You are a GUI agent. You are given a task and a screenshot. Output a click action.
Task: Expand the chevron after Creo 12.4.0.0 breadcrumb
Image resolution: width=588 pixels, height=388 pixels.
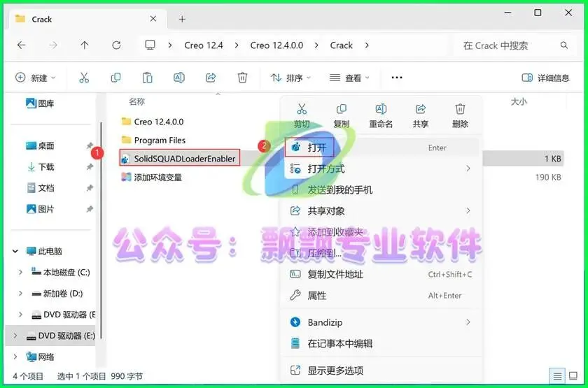[316, 45]
